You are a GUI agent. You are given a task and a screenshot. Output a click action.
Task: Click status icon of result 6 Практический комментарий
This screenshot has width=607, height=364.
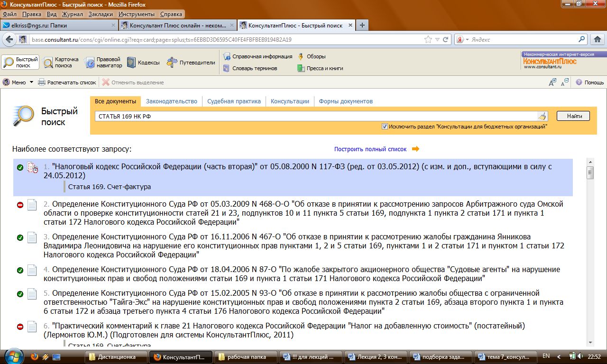point(20,327)
